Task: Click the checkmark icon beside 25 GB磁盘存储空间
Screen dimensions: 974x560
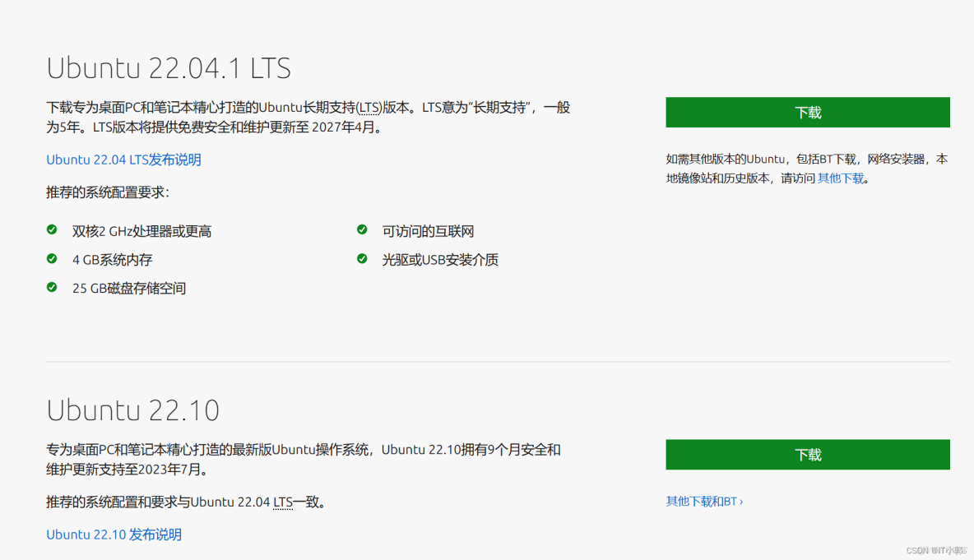Action: coord(52,288)
